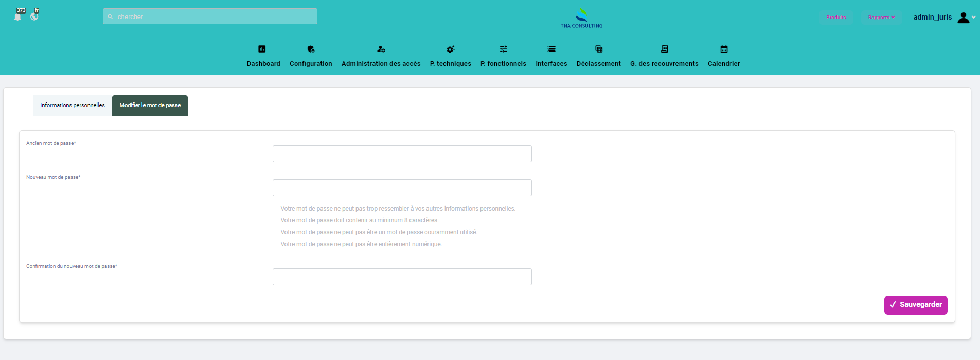Click the Configuration shield icon
Image resolution: width=980 pixels, height=360 pixels.
[x=311, y=49]
